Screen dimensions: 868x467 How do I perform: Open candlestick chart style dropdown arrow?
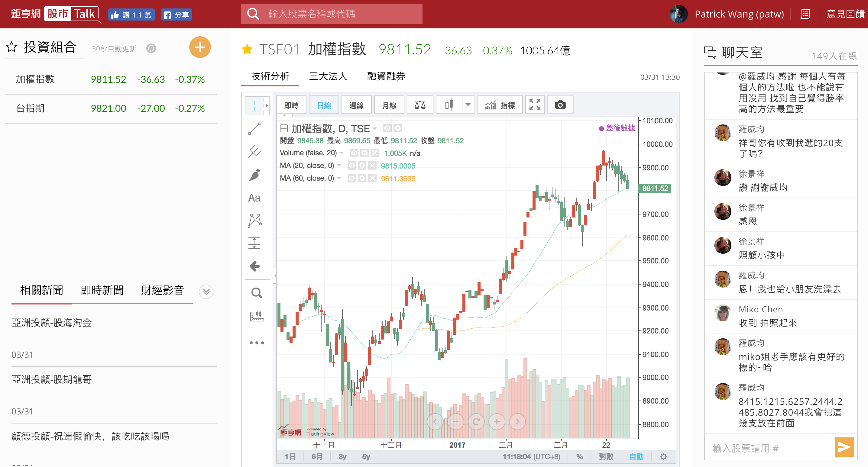[468, 105]
